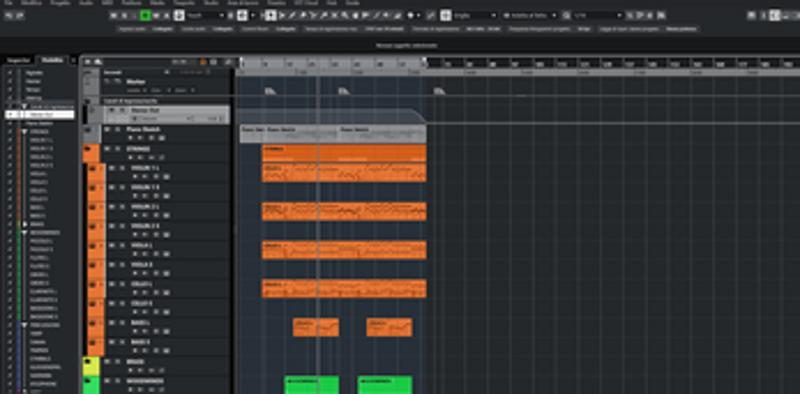Click the CELLO L track instrument icon
This screenshot has width=800, height=394.
click(93, 285)
